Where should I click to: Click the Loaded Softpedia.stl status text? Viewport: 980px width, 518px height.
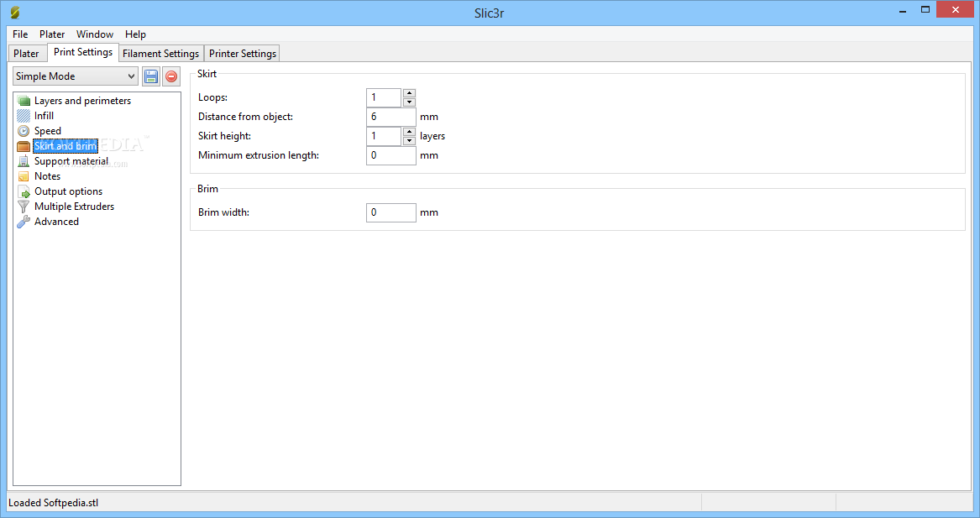pyautogui.click(x=54, y=503)
